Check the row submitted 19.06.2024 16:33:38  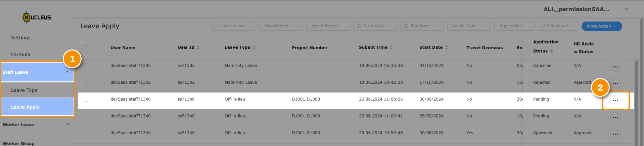click(x=86, y=66)
